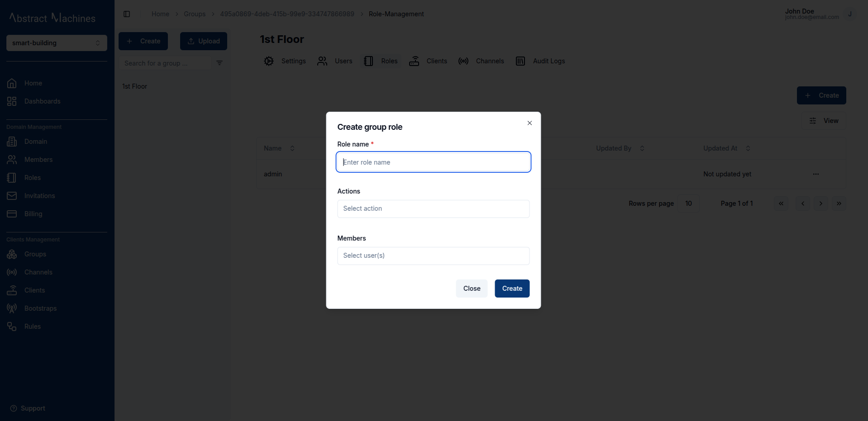This screenshot has height=421, width=868.
Task: Open the Select action dropdown
Action: 434,208
